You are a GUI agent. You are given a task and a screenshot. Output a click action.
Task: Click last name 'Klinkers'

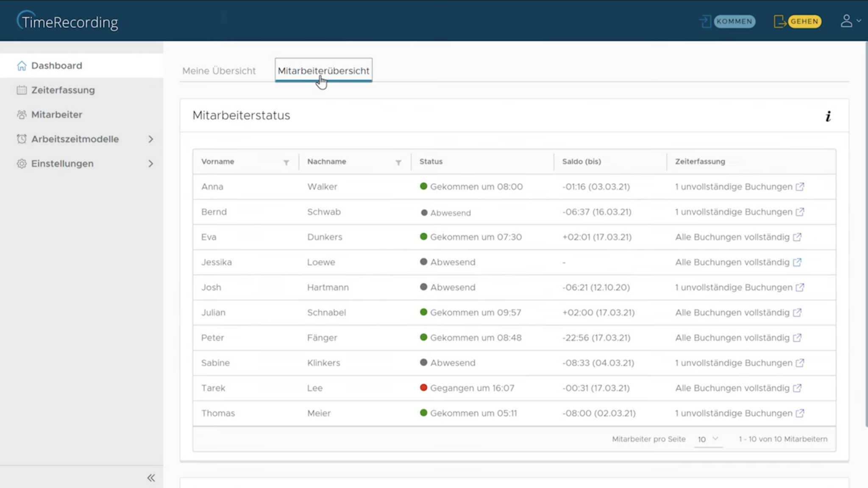324,363
